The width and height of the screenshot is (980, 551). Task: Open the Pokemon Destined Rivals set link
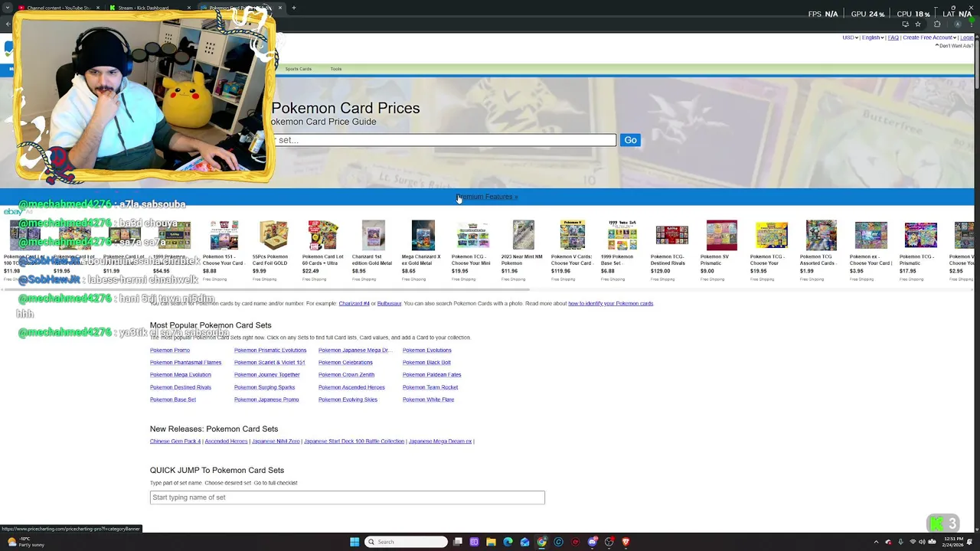[x=181, y=387]
